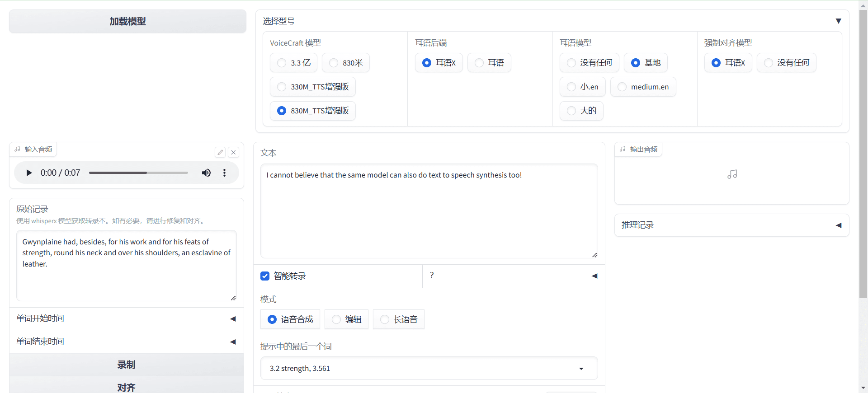Click the 原始记录 textbox resize handle

click(233, 298)
